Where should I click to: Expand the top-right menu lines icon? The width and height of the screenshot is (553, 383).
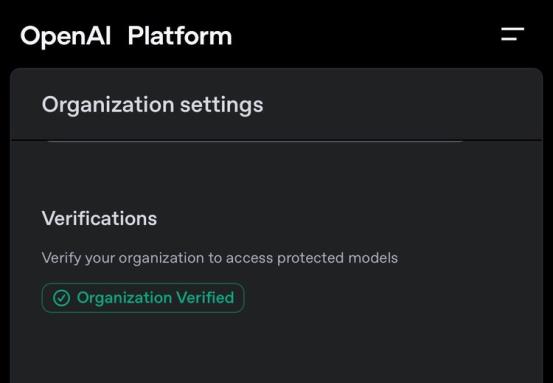tap(512, 34)
